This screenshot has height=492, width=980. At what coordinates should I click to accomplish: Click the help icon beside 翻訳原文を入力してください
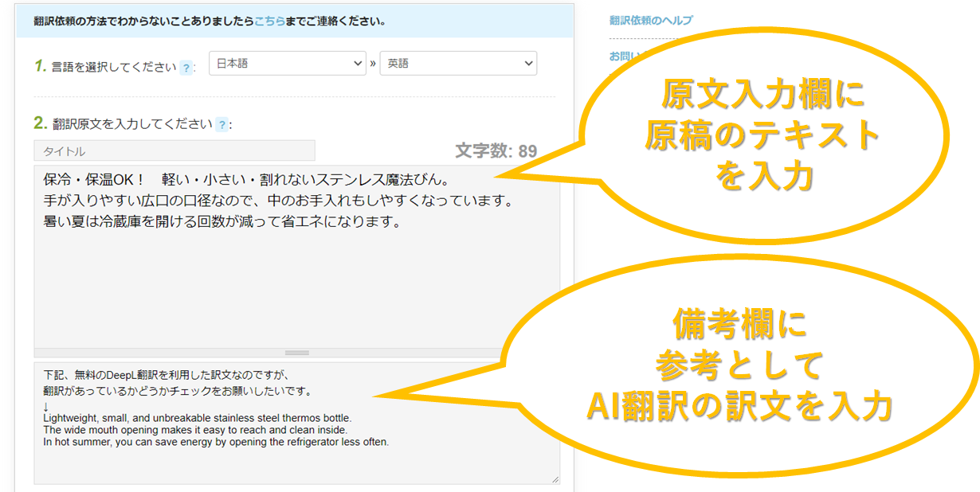[221, 124]
